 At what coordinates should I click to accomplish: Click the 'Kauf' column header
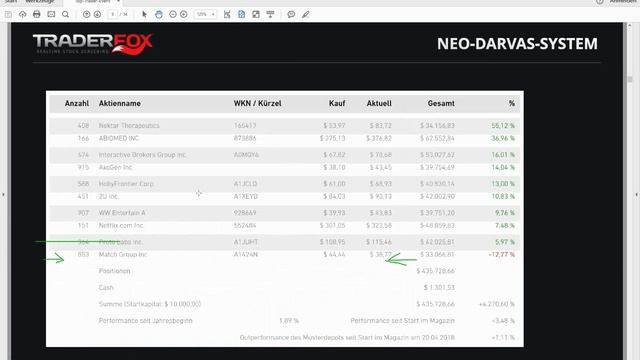coord(337,103)
